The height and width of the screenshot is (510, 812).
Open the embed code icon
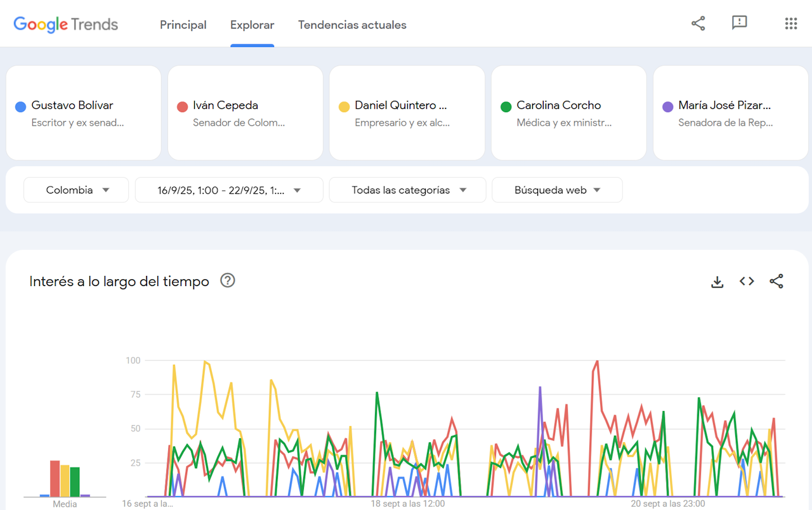click(747, 282)
